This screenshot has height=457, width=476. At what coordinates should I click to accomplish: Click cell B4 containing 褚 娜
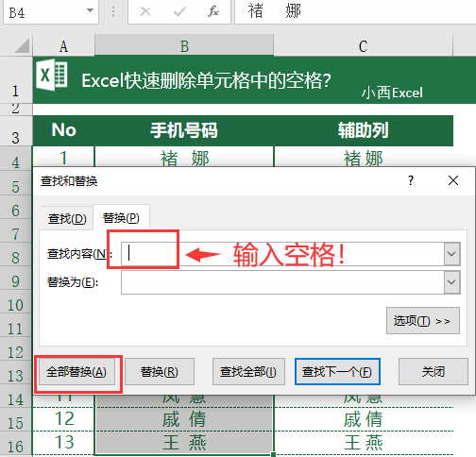tap(184, 157)
